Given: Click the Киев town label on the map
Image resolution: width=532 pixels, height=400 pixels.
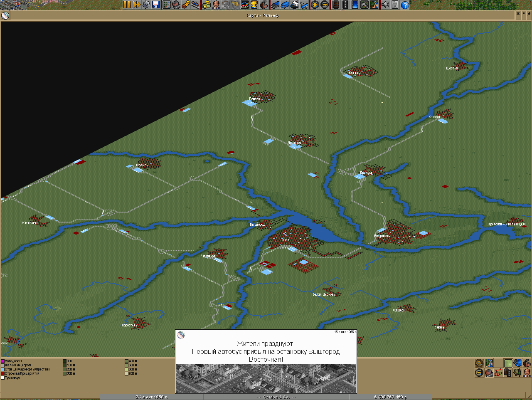Looking at the screenshot, I should [x=286, y=240].
